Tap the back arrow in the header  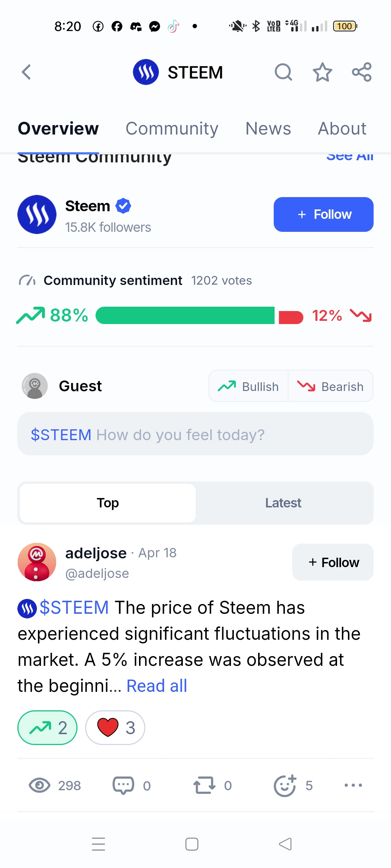[x=26, y=72]
